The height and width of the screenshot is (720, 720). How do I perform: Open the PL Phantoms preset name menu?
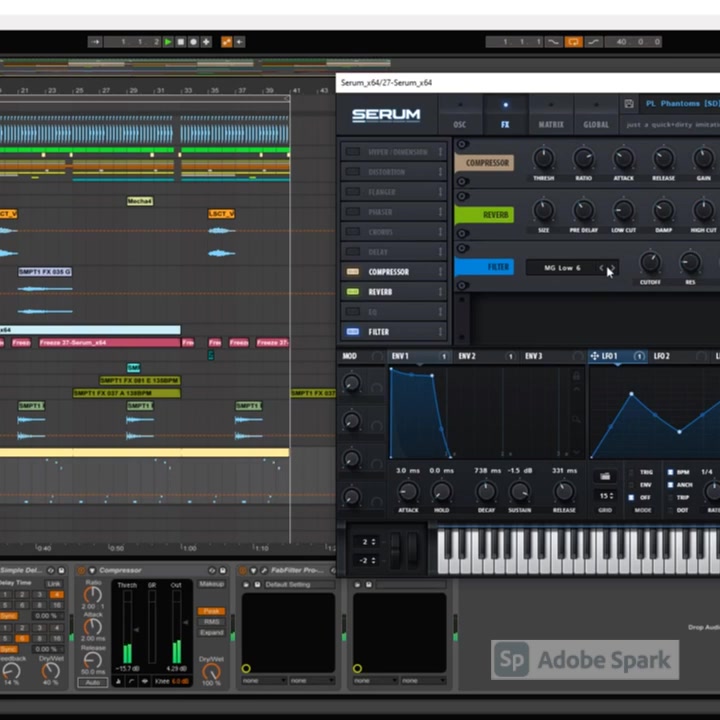coord(682,104)
